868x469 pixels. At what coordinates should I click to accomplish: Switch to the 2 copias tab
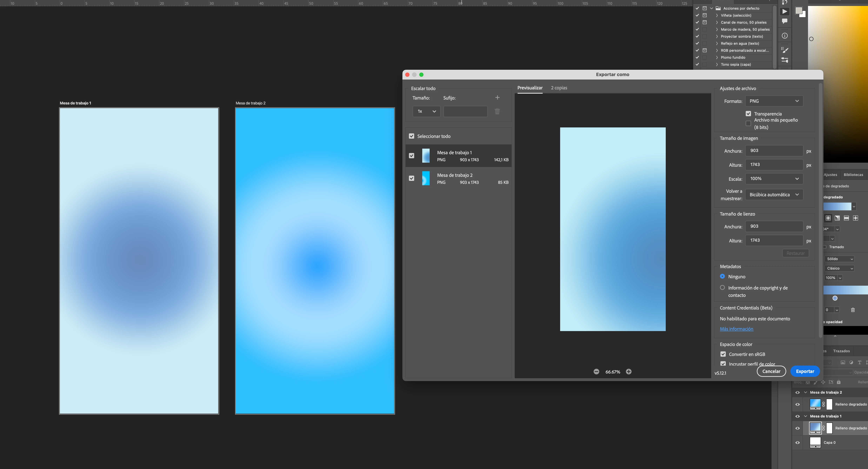point(559,88)
